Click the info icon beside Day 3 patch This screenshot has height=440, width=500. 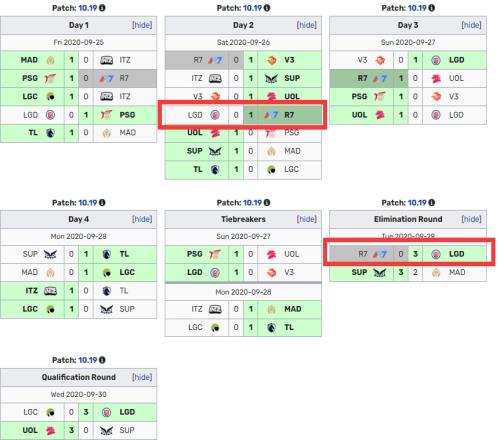click(432, 8)
